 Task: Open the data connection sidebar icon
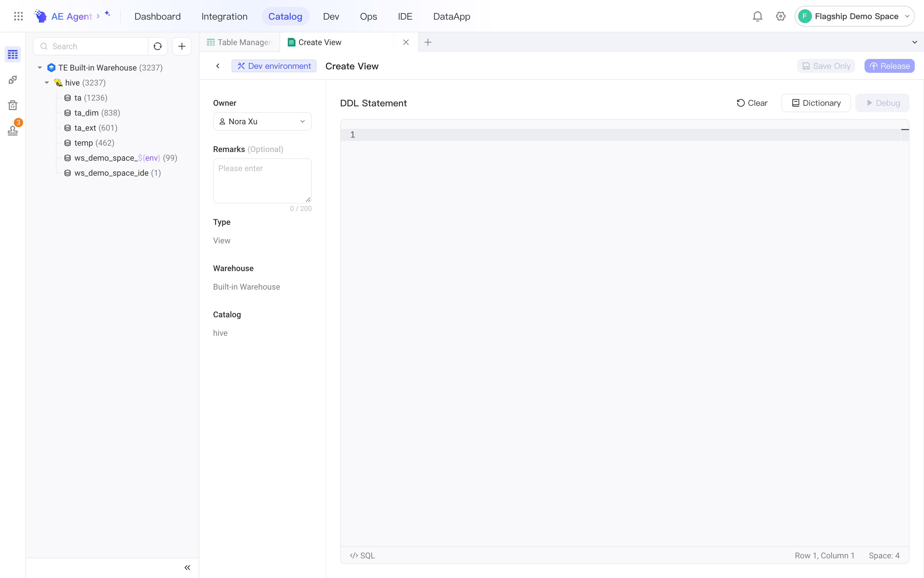pyautogui.click(x=13, y=80)
